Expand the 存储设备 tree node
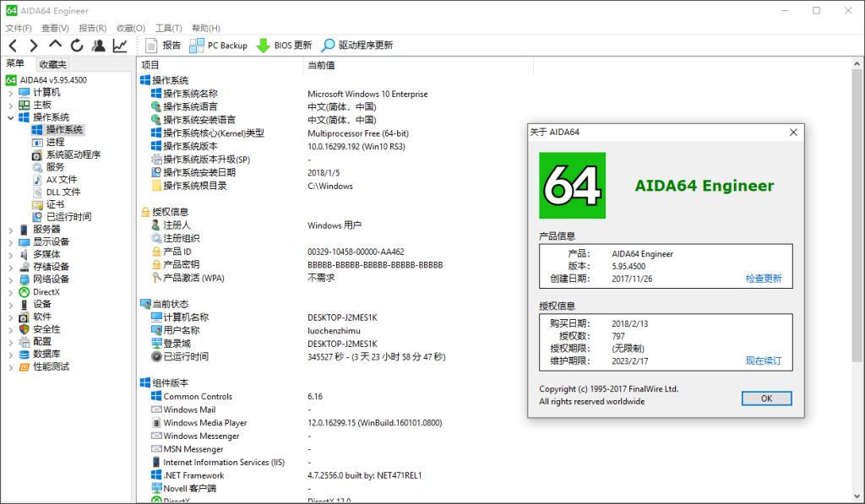Image resolution: width=865 pixels, height=504 pixels. [x=10, y=267]
